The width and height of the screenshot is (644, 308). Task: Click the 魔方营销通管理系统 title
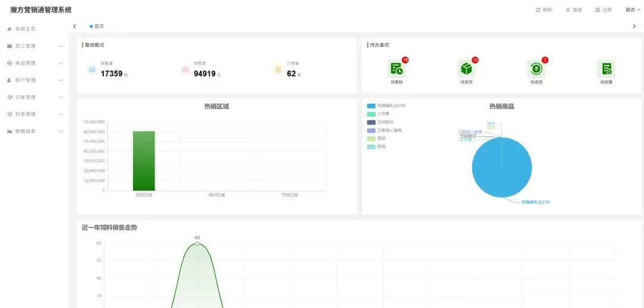point(41,10)
